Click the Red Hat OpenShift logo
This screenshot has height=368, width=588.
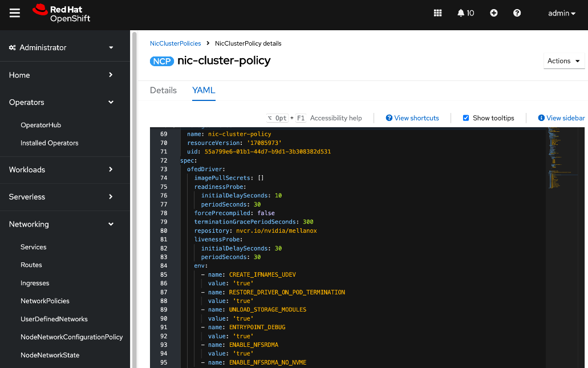(x=62, y=13)
